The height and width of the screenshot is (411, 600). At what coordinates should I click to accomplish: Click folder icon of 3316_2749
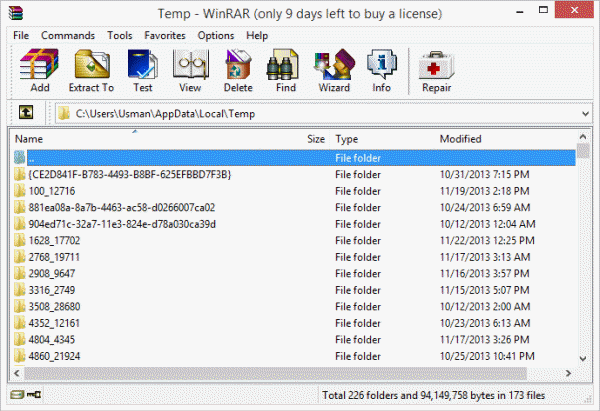(20, 290)
